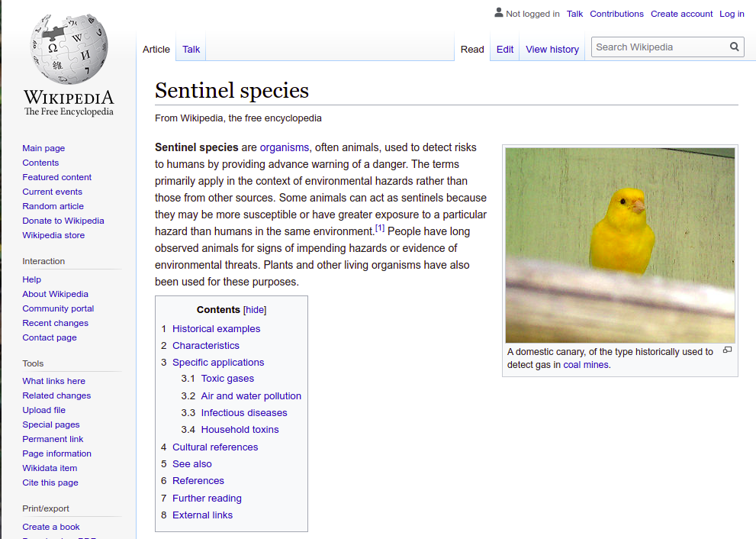This screenshot has width=756, height=539.
Task: Go to Random article in sidebar
Action: [x=53, y=206]
